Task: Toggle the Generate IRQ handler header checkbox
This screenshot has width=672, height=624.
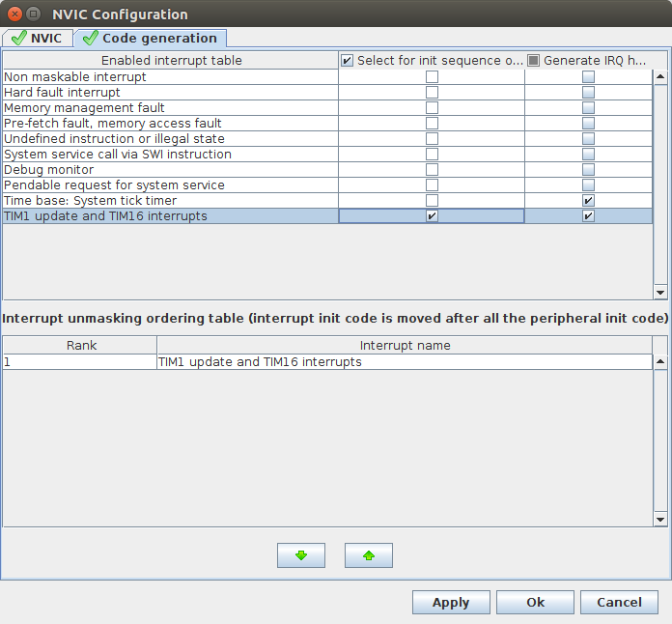Action: (534, 61)
